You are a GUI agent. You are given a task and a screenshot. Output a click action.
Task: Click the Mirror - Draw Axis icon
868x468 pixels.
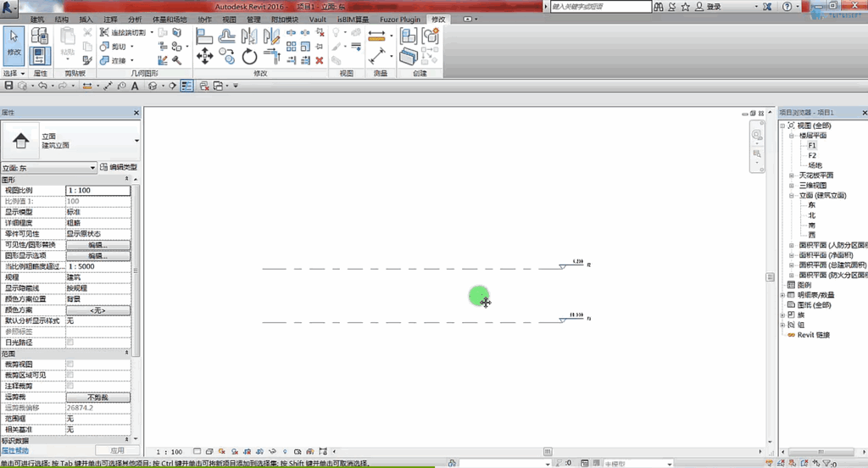(x=271, y=36)
